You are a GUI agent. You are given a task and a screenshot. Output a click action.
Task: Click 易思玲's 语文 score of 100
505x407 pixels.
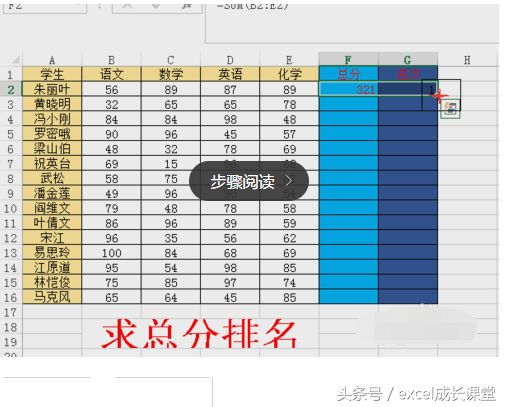click(x=111, y=253)
